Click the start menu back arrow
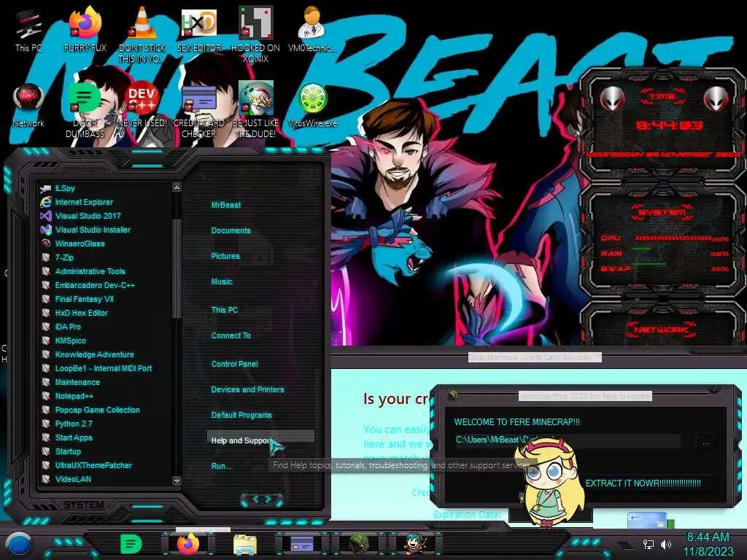 click(x=255, y=499)
